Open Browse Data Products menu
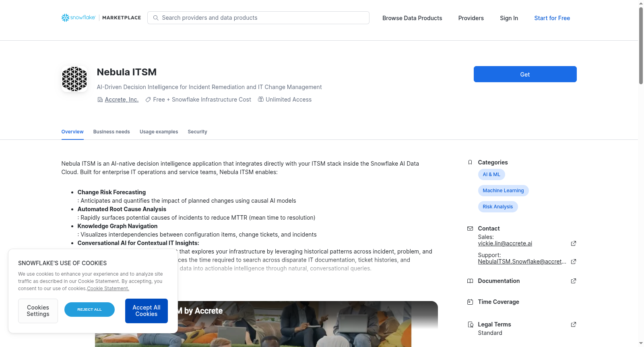This screenshot has width=644, height=347. pyautogui.click(x=412, y=18)
